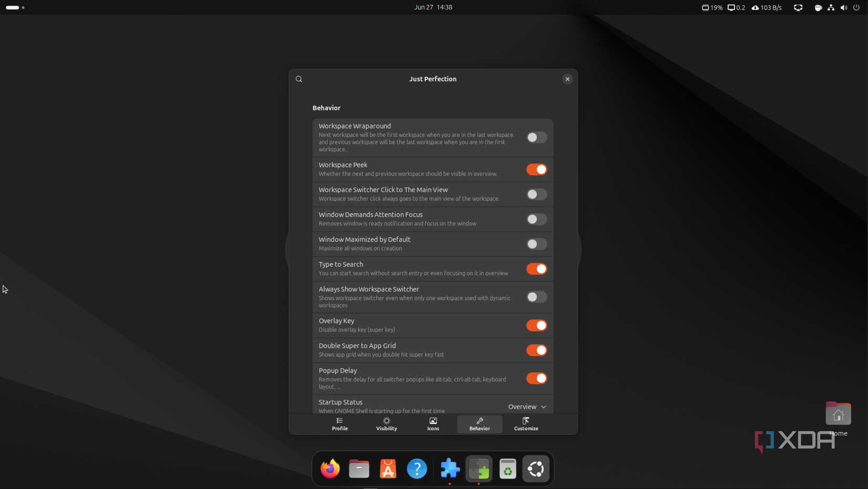Screen dimensions: 868x489
Task: Disable Workspace Peek switch
Action: point(537,169)
